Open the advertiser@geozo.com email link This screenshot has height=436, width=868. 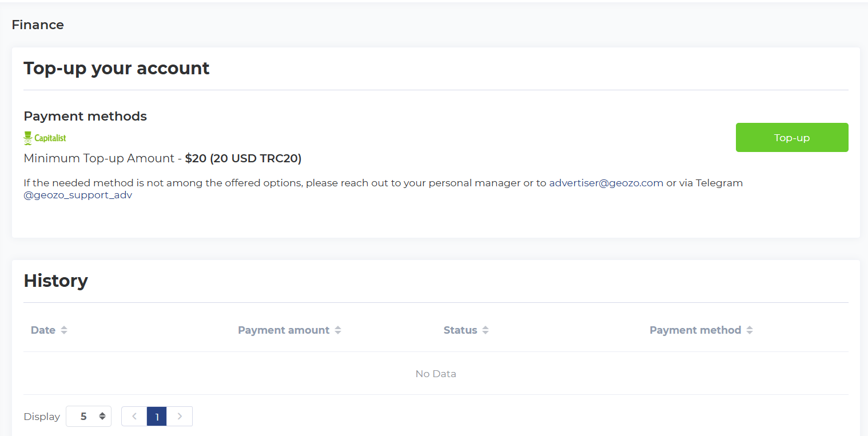pyautogui.click(x=606, y=183)
